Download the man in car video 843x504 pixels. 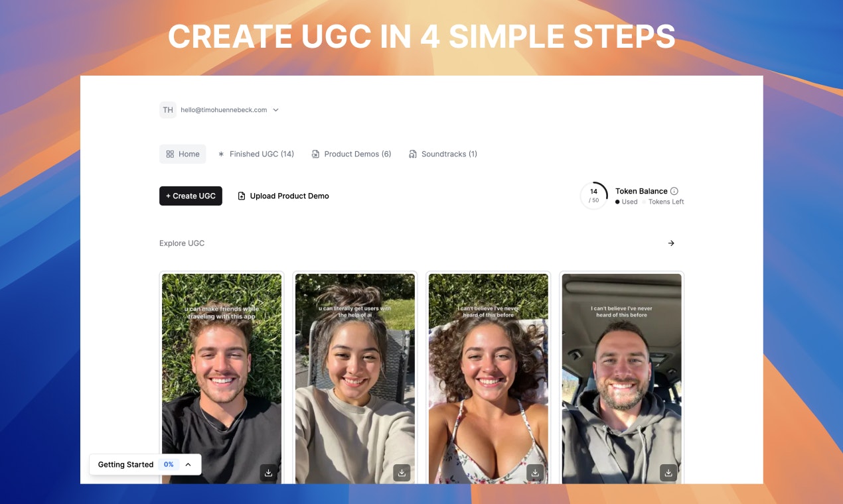tap(668, 473)
